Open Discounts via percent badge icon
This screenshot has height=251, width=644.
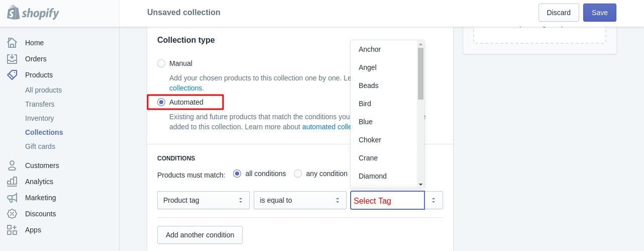(12, 214)
